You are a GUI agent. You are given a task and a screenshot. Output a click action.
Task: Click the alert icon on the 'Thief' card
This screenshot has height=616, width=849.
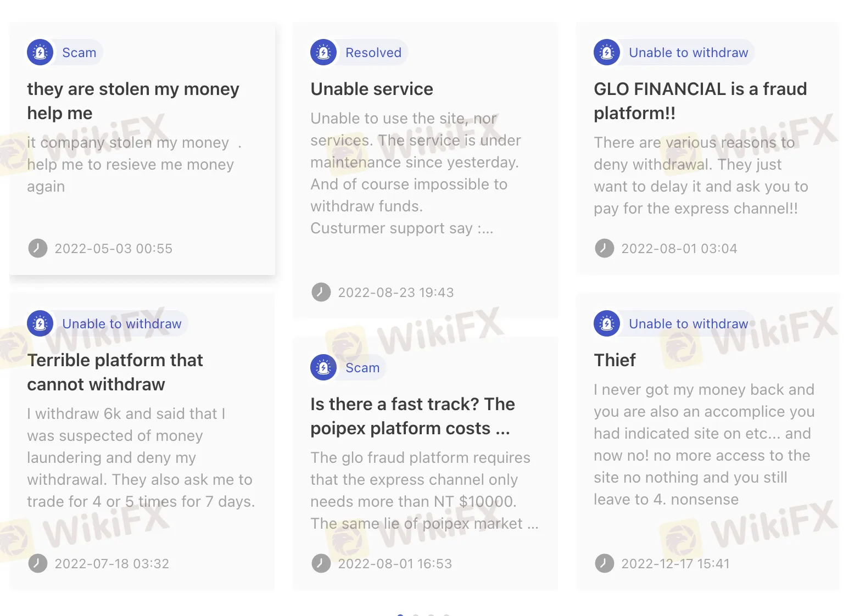[x=607, y=324]
